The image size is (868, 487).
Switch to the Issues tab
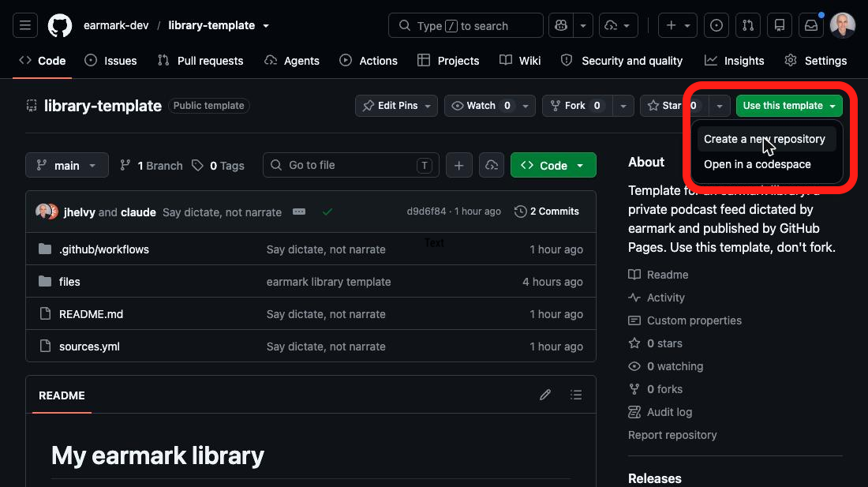tap(110, 61)
